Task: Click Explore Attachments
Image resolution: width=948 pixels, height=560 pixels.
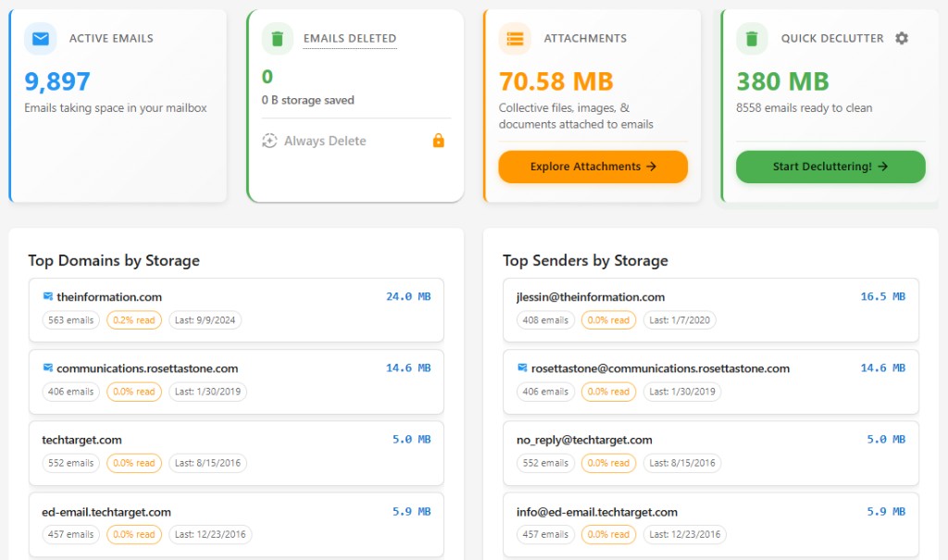Action: 592,167
